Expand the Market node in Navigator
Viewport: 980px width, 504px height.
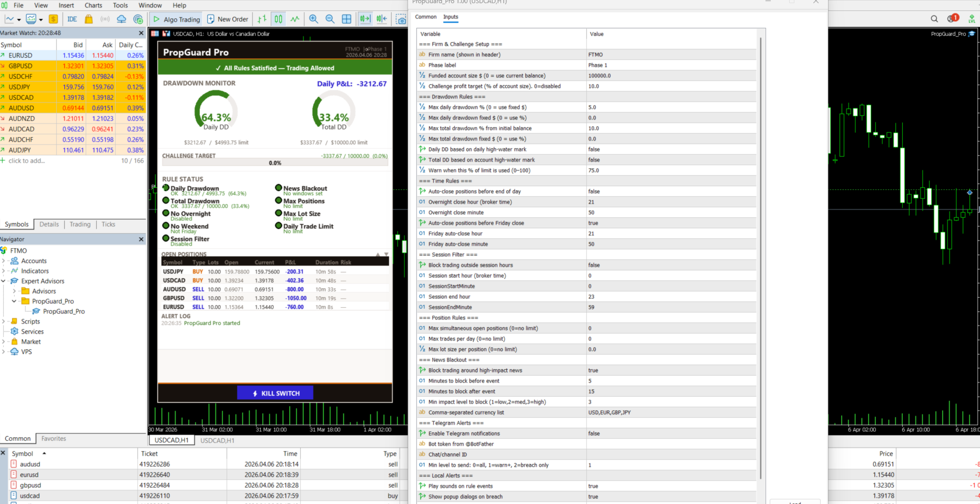point(4,341)
